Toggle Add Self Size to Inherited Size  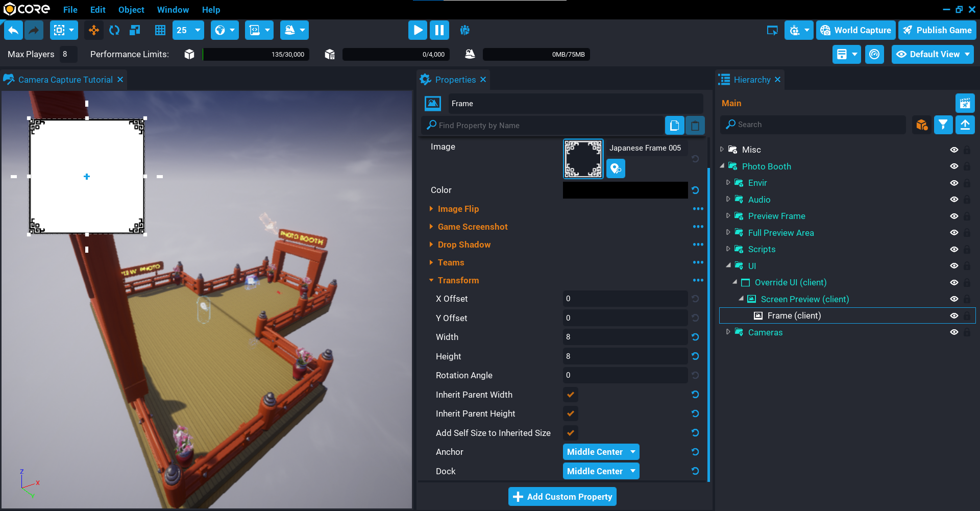pos(570,433)
